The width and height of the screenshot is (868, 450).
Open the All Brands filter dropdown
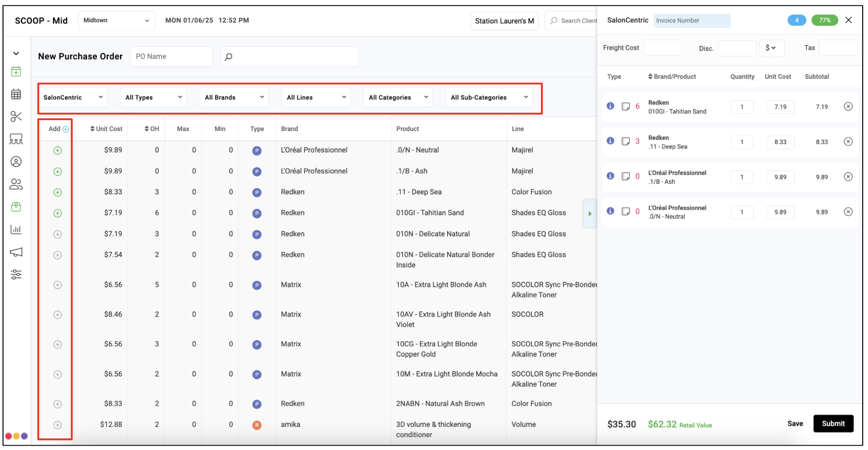coord(234,97)
